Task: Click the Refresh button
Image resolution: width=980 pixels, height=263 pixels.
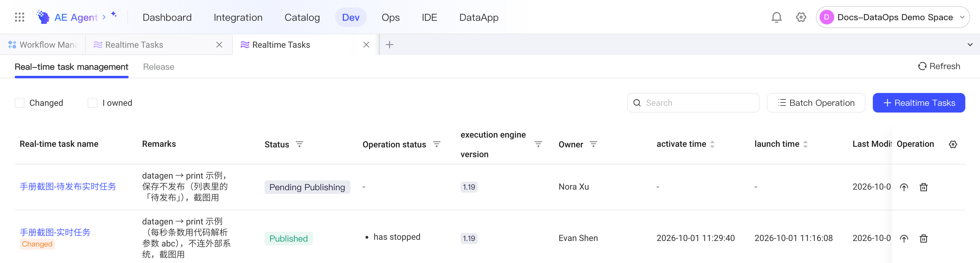Action: (x=939, y=66)
